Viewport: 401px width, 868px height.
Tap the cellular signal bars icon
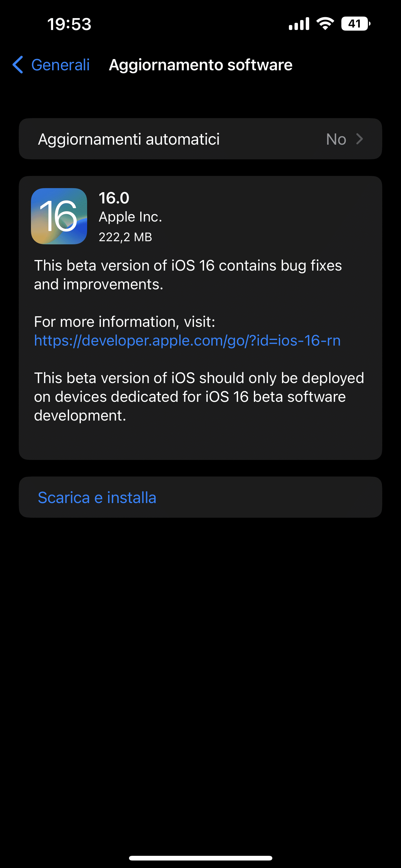299,24
